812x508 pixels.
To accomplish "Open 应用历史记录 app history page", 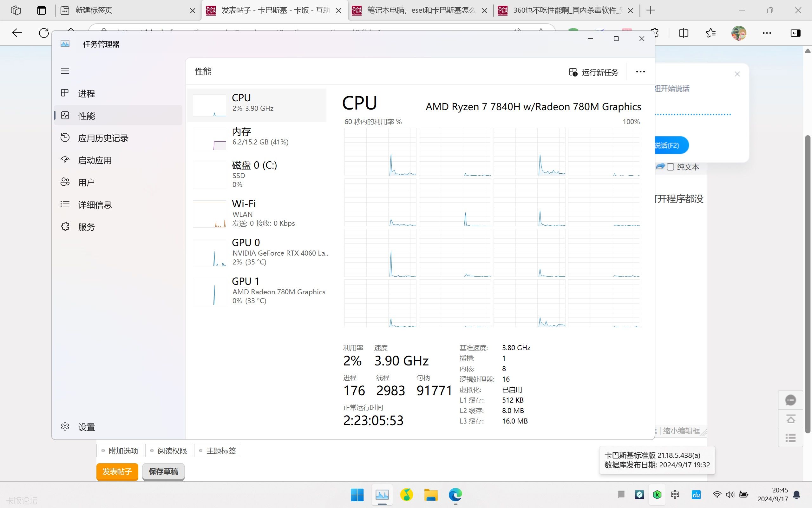I will [118, 138].
